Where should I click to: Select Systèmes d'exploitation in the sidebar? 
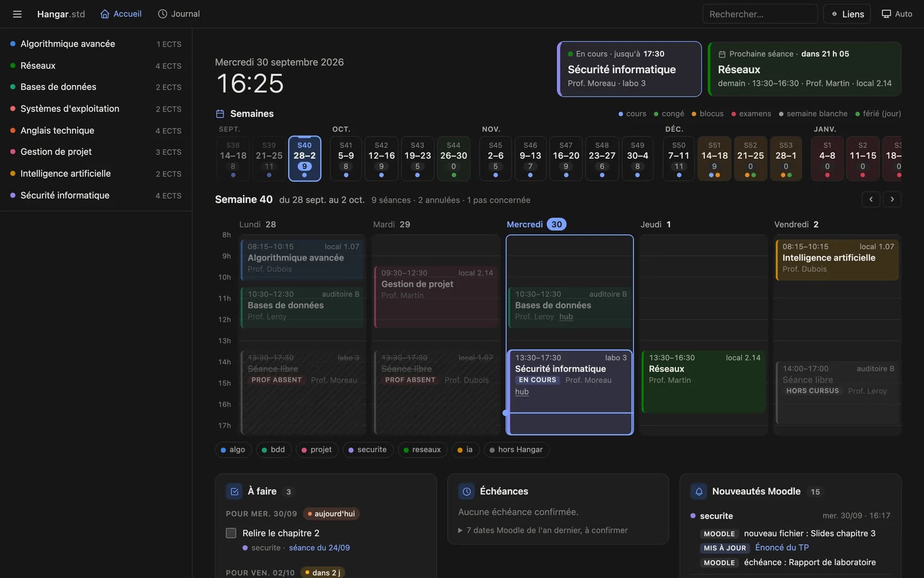(96, 109)
